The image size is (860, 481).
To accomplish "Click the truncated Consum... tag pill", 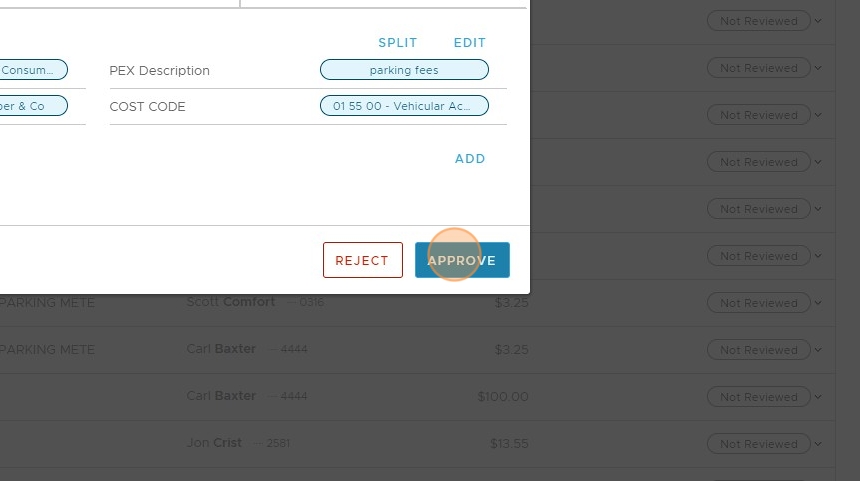I will tap(33, 70).
